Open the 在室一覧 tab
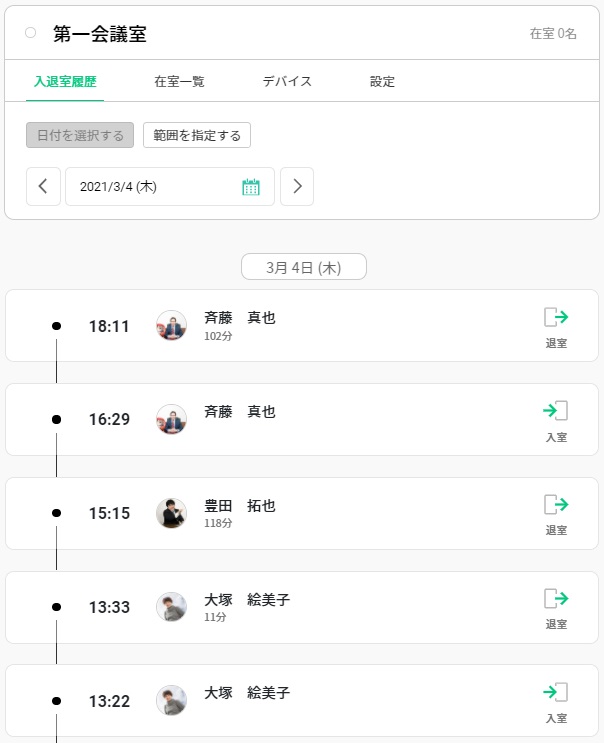The image size is (604, 743). point(179,82)
